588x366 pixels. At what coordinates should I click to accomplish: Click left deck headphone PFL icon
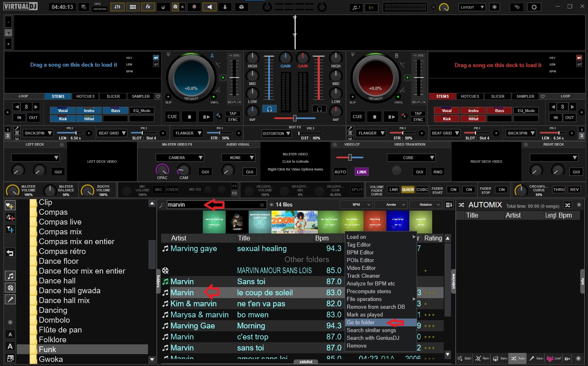click(269, 109)
